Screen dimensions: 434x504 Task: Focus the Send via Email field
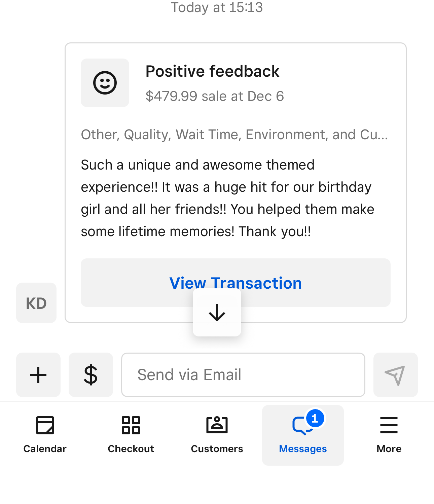click(x=243, y=375)
